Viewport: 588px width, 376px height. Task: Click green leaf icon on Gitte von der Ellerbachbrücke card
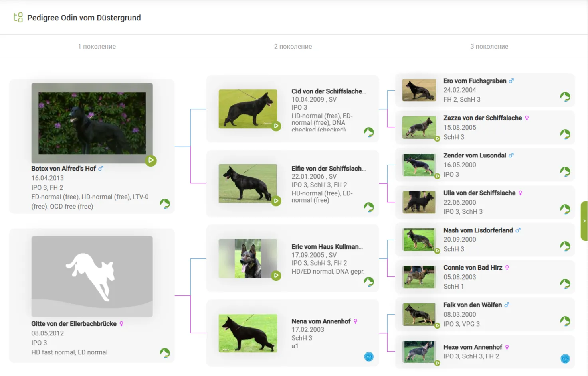[x=165, y=353]
